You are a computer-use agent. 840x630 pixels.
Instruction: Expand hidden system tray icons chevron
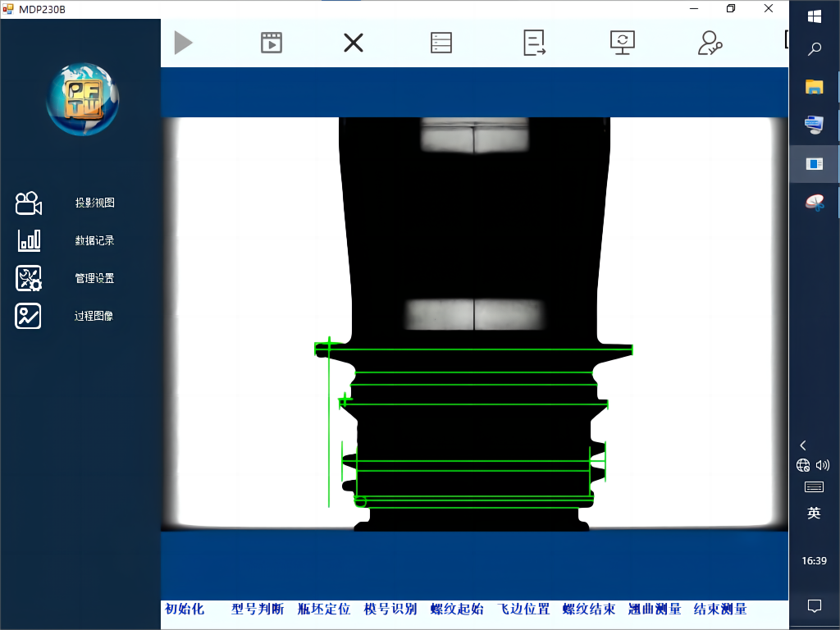pyautogui.click(x=803, y=445)
